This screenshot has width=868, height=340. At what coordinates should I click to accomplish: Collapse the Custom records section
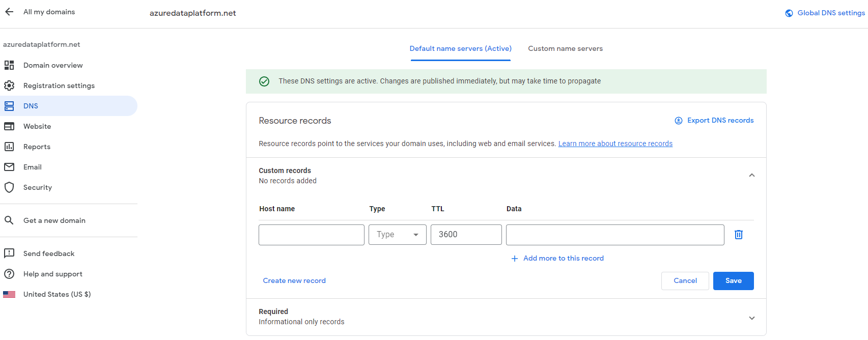pos(751,176)
